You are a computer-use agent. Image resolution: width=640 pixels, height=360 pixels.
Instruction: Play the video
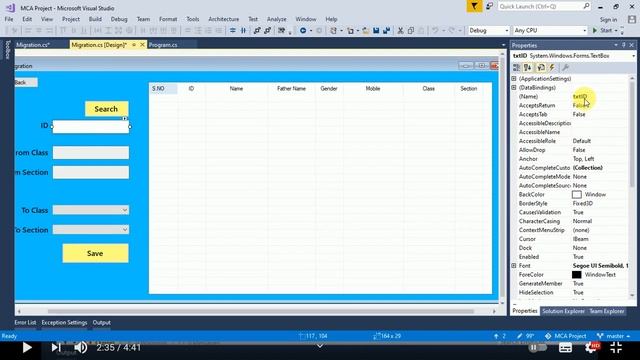pyautogui.click(x=27, y=347)
